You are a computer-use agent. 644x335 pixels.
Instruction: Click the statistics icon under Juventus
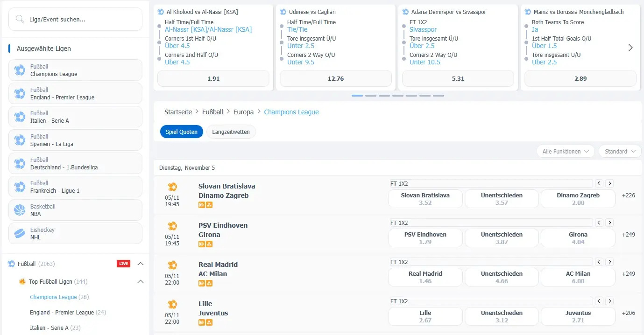(x=209, y=322)
